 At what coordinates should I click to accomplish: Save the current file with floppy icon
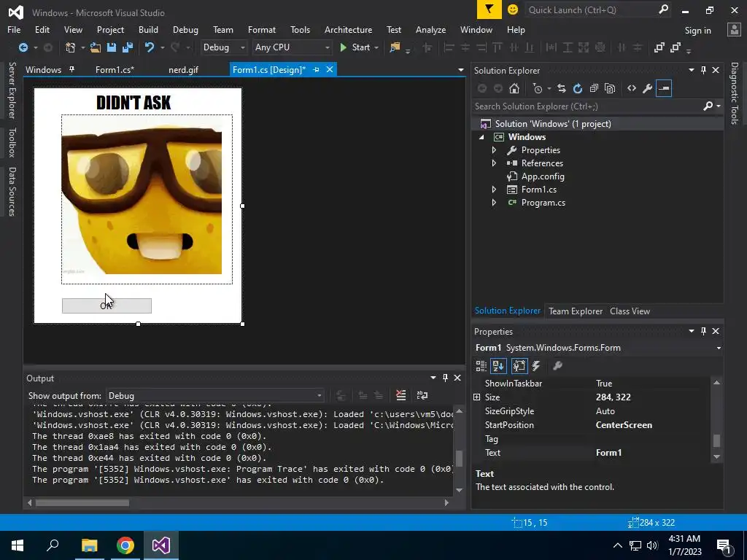(112, 47)
